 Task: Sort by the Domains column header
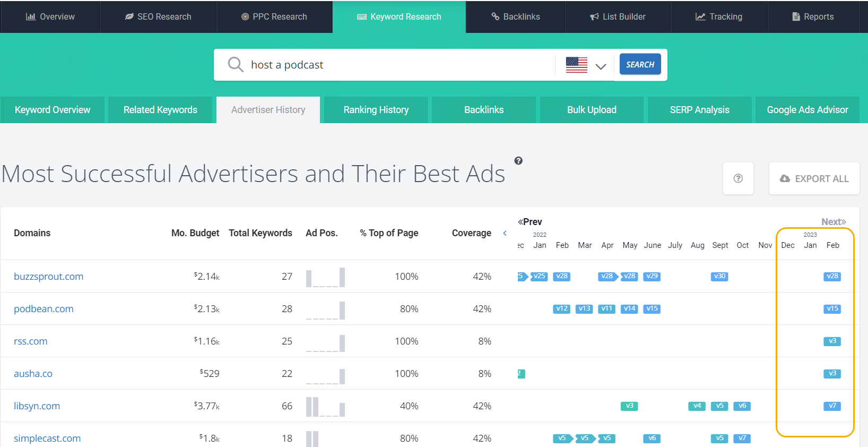click(32, 233)
